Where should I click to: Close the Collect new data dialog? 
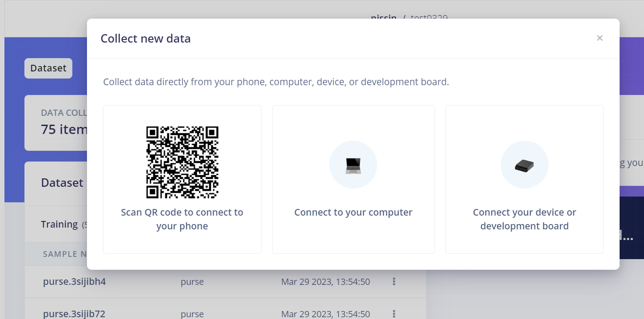600,38
